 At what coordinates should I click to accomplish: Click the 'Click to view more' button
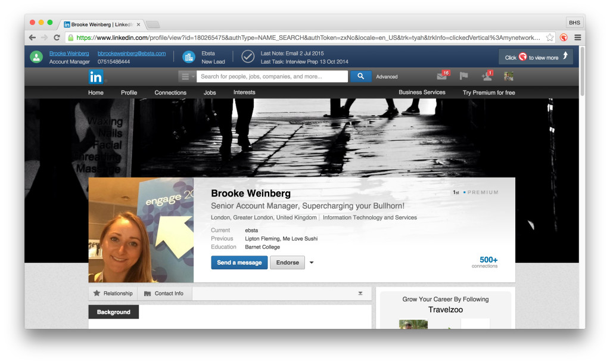pyautogui.click(x=536, y=57)
